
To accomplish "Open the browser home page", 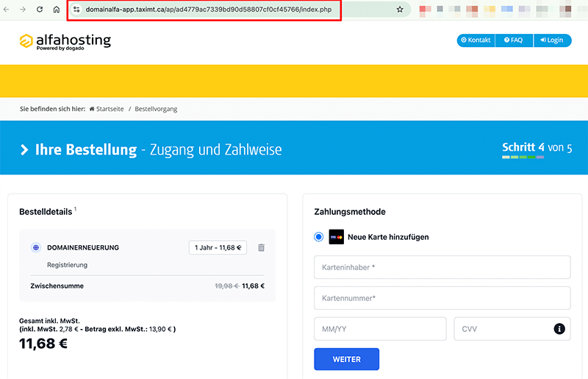I will click(x=57, y=10).
